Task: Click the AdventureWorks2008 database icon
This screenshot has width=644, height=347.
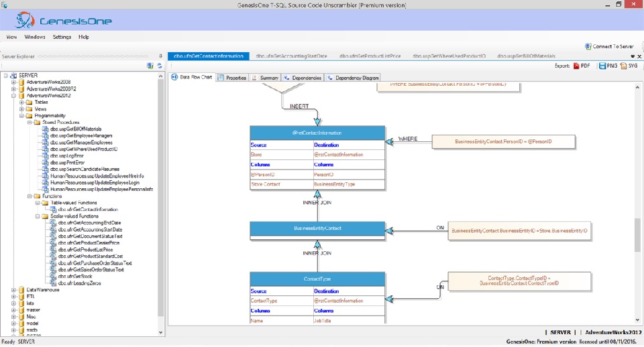Action: tap(21, 82)
